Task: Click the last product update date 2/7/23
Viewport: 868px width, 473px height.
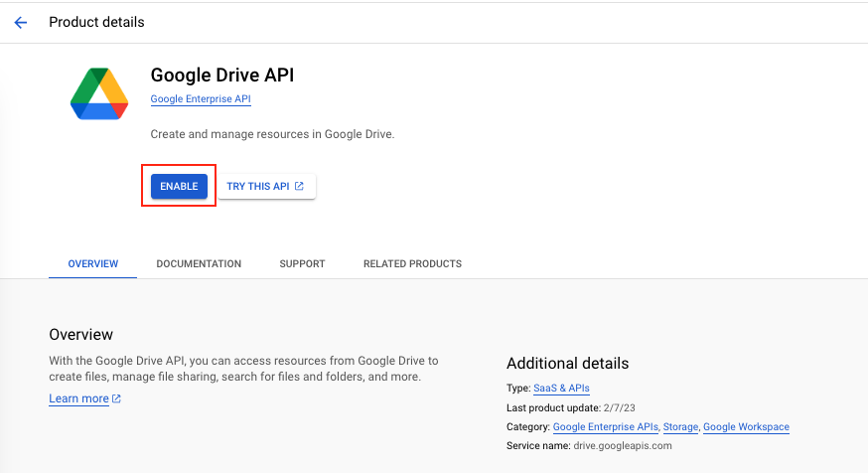Action: point(619,407)
